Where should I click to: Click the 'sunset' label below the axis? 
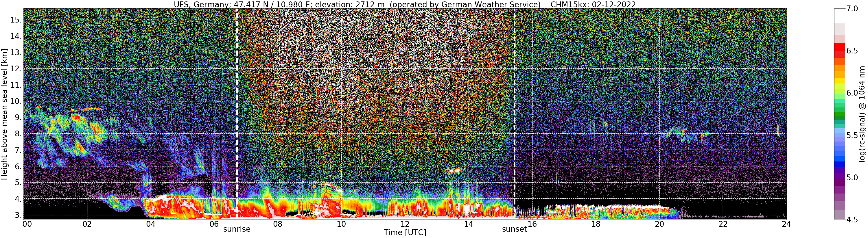pyautogui.click(x=515, y=229)
